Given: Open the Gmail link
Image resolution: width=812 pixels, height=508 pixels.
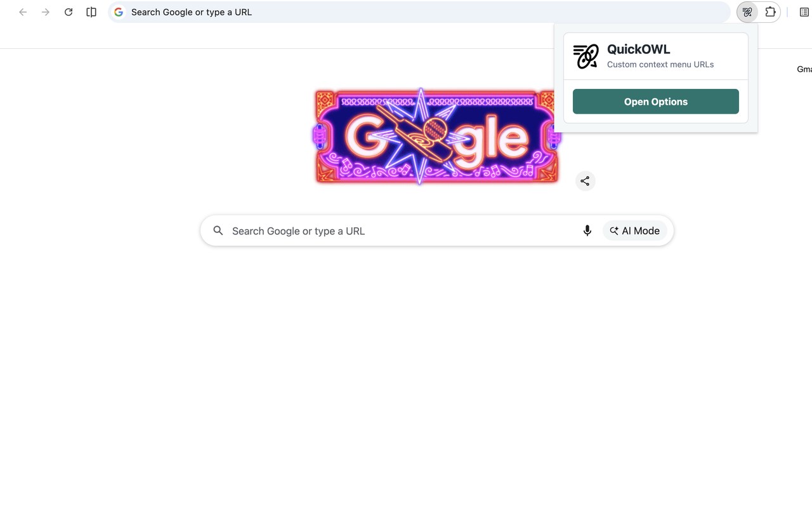Looking at the screenshot, I should point(804,69).
